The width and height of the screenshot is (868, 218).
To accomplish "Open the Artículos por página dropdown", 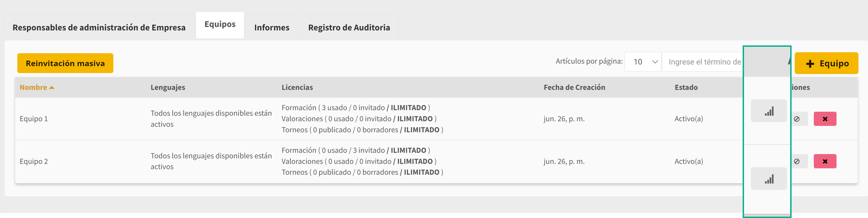I will click(643, 62).
